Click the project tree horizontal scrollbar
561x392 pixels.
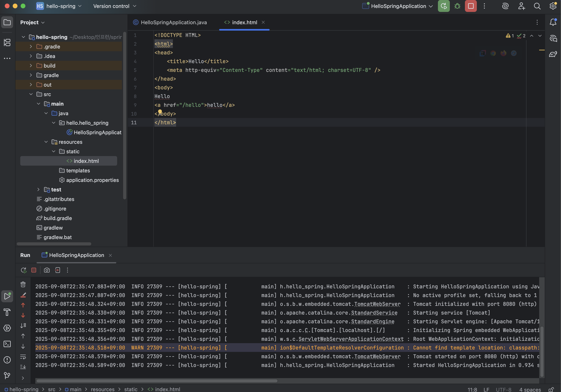pos(54,244)
